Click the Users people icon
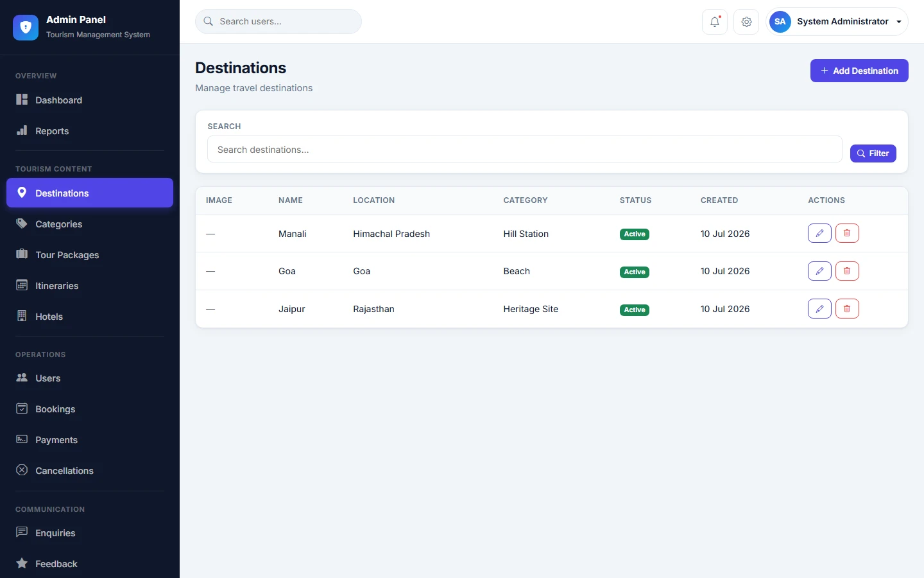Screen dimensions: 924x578 click(x=22, y=378)
